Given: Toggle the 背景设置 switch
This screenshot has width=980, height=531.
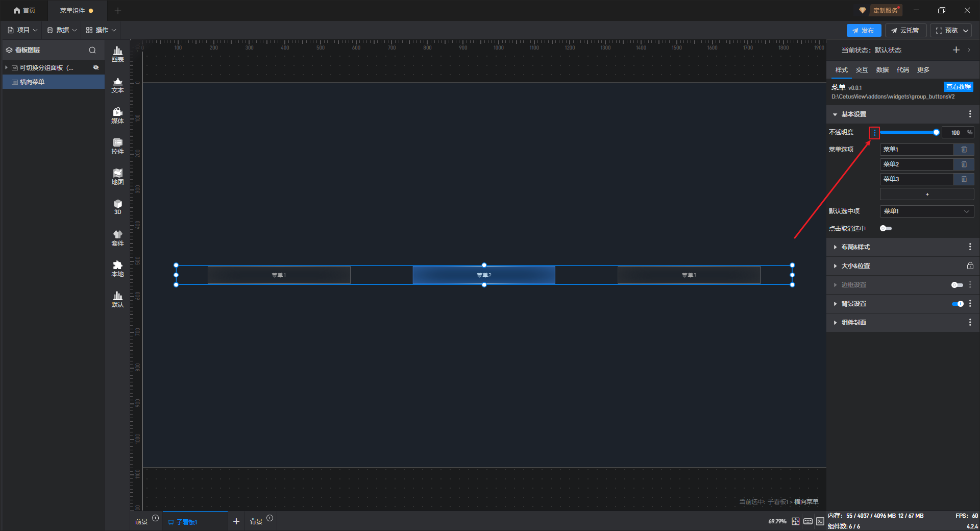Looking at the screenshot, I should [x=958, y=304].
